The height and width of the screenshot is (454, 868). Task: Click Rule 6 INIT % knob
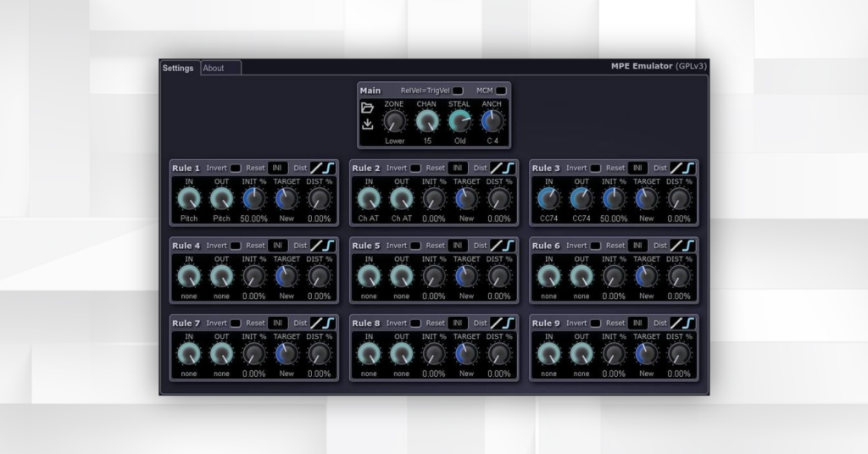tap(614, 276)
